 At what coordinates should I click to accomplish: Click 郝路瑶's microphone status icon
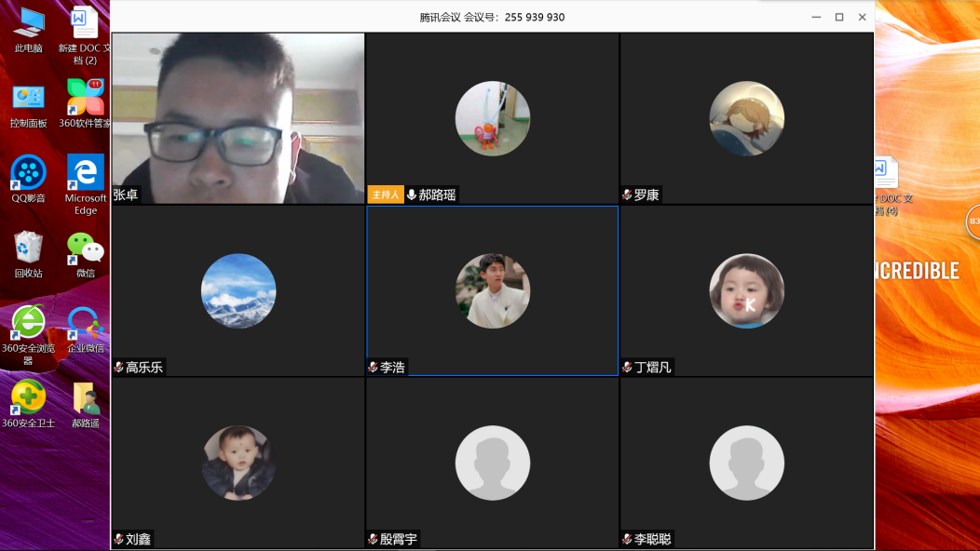412,195
